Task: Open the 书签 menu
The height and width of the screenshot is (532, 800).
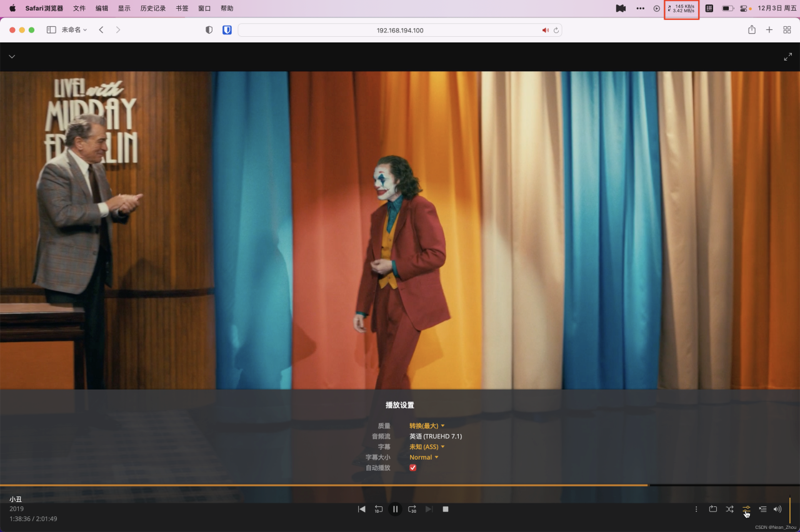Action: tap(182, 8)
